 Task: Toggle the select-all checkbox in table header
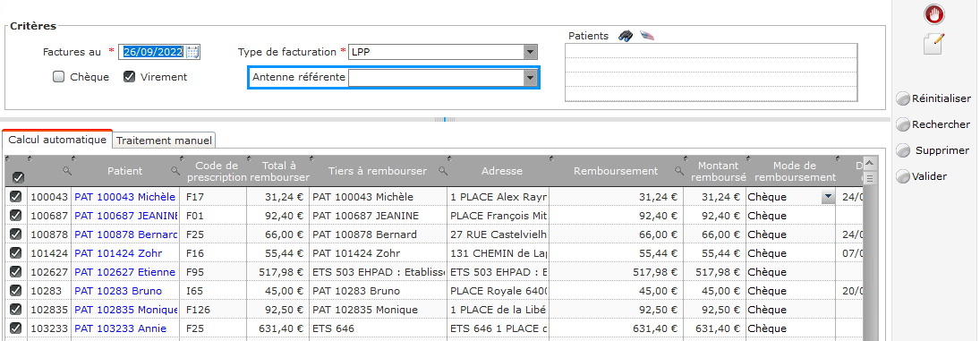click(x=18, y=177)
